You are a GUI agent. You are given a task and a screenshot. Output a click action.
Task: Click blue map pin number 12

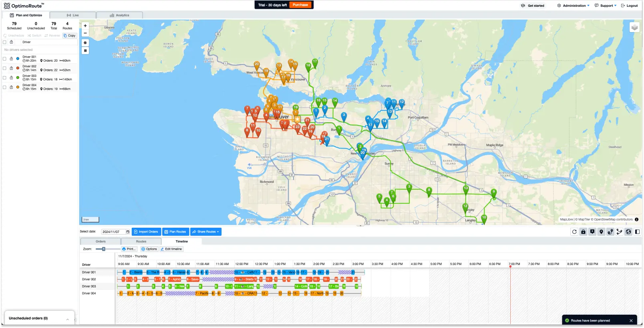coord(402,103)
